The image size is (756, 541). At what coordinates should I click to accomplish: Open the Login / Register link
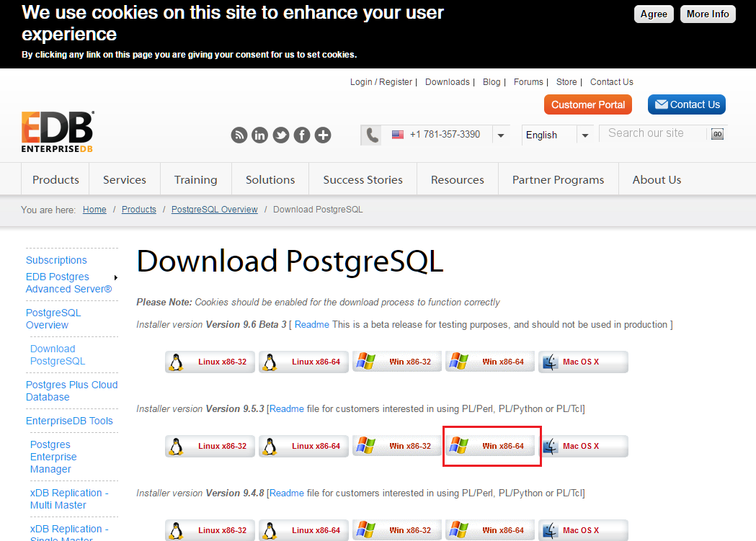point(381,82)
